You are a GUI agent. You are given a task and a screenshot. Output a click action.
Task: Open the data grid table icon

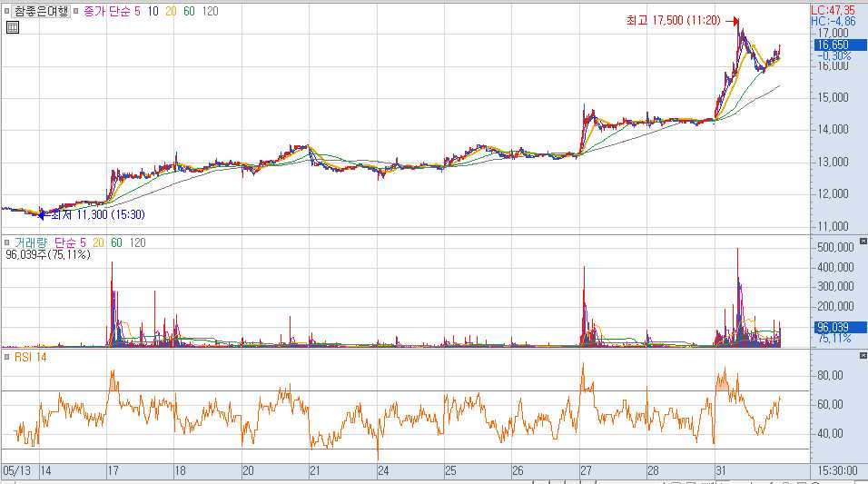pos(13,27)
